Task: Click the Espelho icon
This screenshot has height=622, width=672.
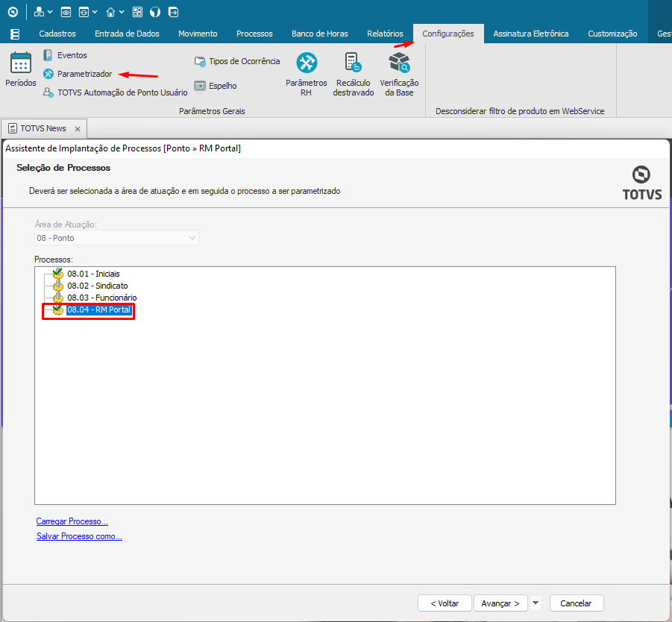Action: click(x=200, y=86)
